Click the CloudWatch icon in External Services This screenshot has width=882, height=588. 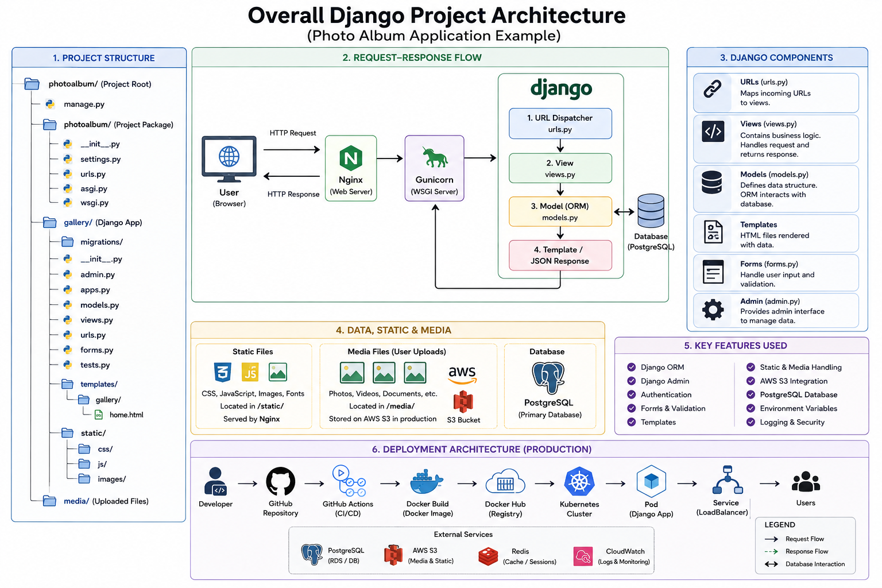(x=583, y=556)
